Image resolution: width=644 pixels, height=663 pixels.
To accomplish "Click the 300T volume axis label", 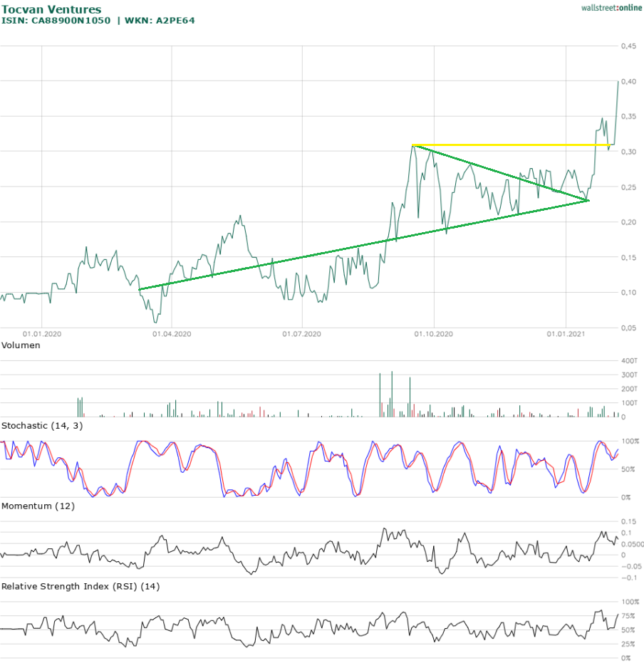I will coord(629,375).
